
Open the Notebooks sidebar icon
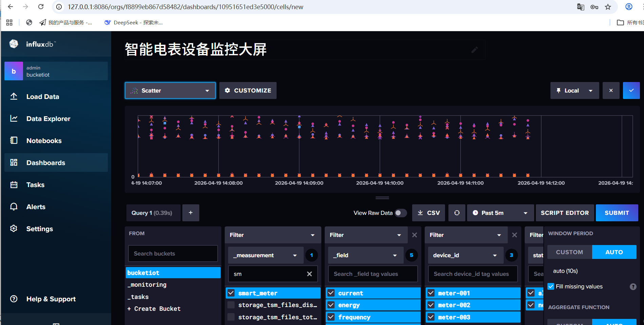click(x=14, y=140)
